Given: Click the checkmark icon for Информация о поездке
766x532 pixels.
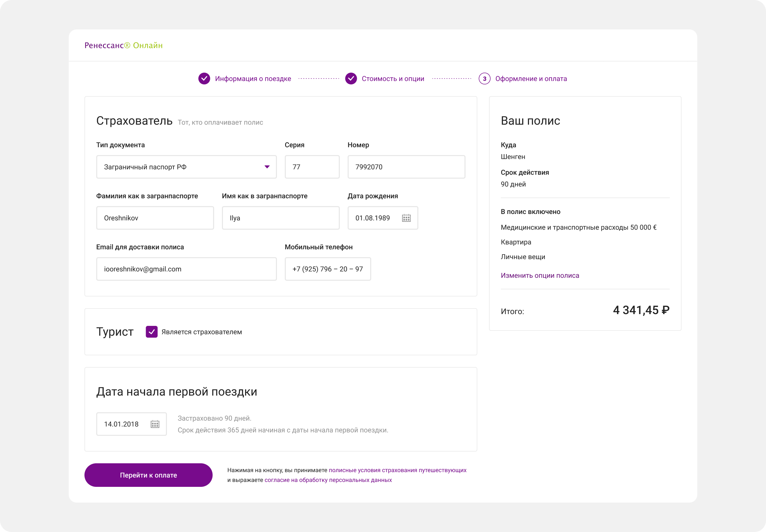Looking at the screenshot, I should 204,79.
